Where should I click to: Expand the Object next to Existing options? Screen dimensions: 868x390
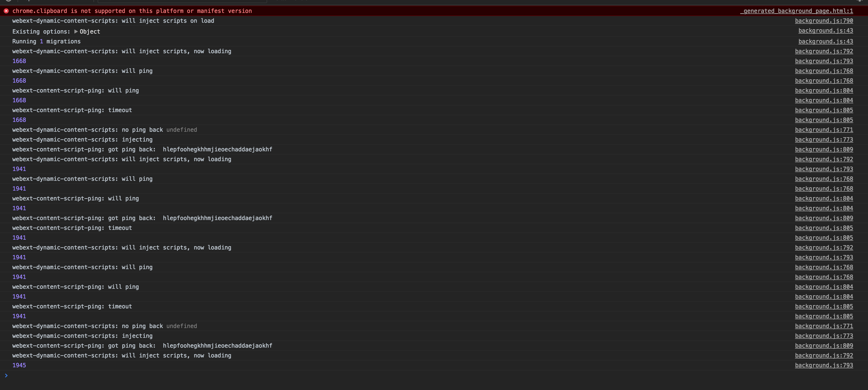(x=76, y=32)
